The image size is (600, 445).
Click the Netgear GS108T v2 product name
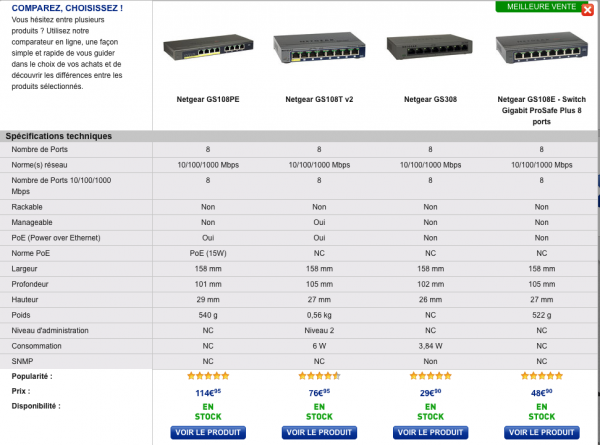click(318, 100)
